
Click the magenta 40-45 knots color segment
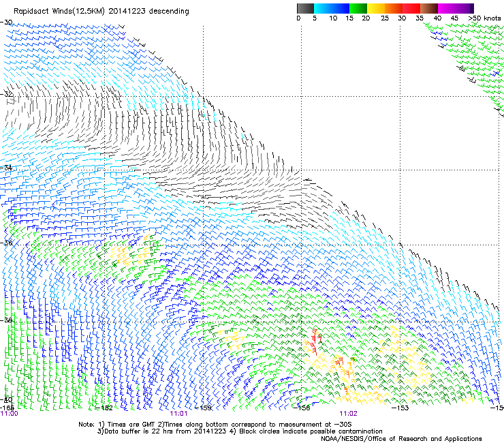click(x=447, y=8)
